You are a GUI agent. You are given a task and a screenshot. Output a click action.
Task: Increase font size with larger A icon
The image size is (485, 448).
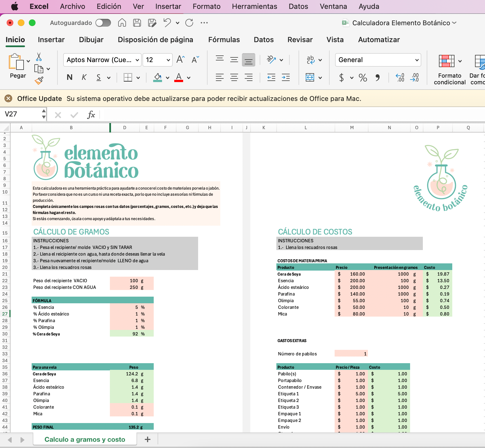[x=180, y=60]
